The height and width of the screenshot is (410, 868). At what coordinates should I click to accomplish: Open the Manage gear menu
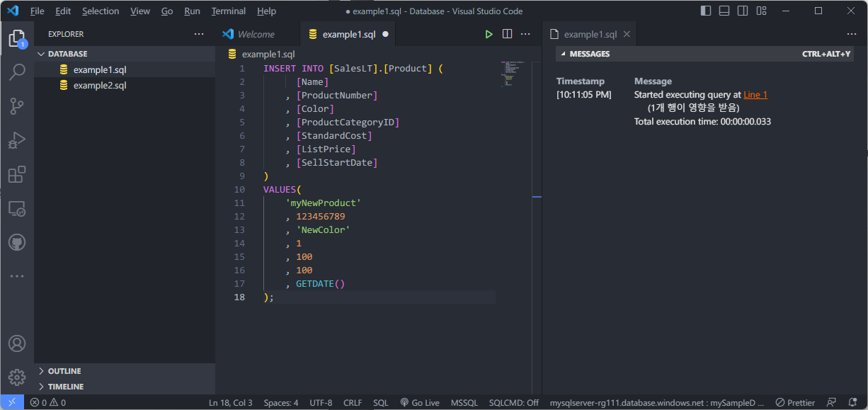point(17,377)
